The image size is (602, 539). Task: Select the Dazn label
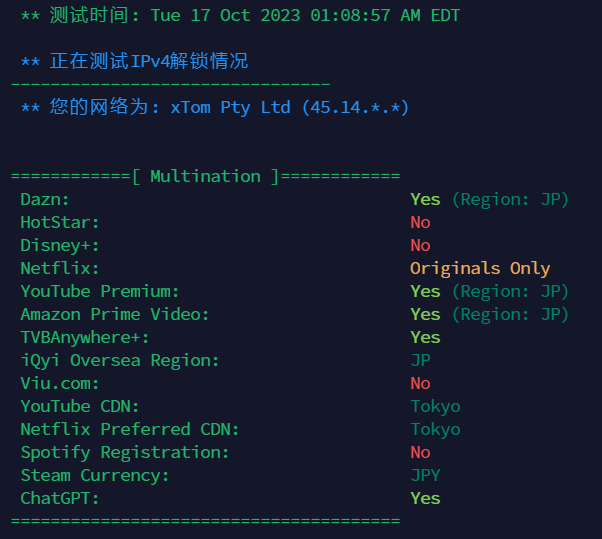45,200
